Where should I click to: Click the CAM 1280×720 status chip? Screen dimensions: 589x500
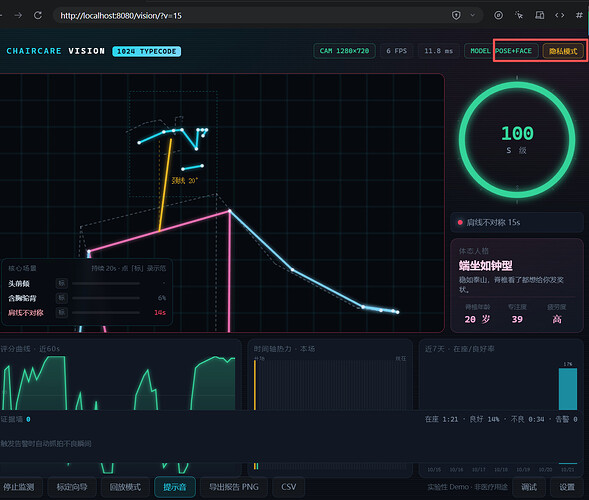(x=344, y=51)
